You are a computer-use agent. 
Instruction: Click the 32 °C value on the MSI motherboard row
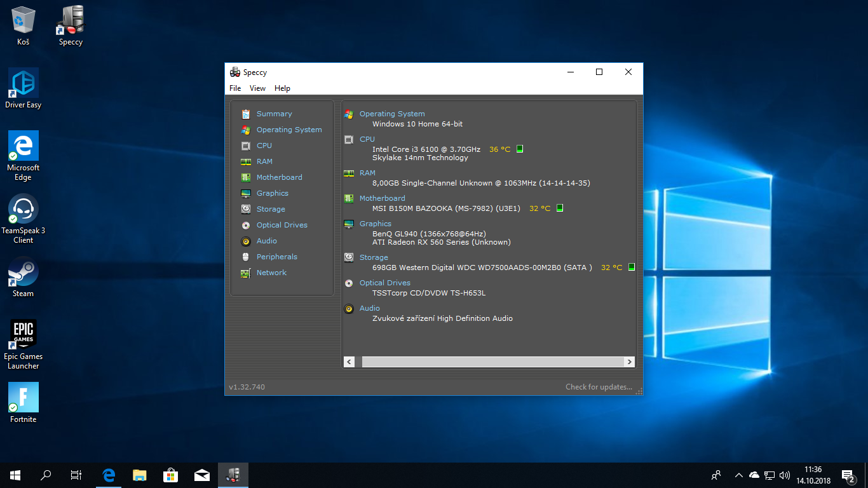[540, 208]
